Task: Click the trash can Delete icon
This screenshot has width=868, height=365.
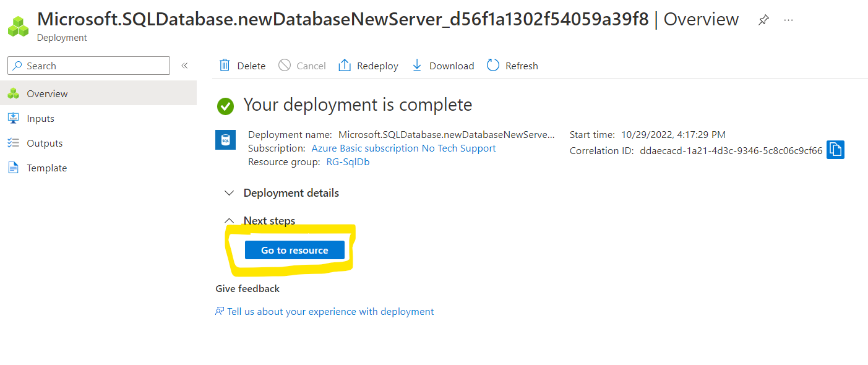Action: point(225,66)
